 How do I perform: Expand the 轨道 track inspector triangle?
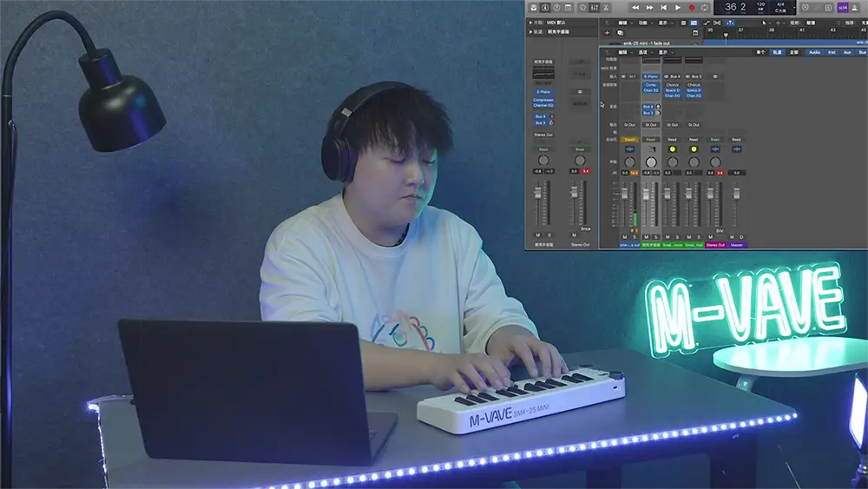[530, 32]
